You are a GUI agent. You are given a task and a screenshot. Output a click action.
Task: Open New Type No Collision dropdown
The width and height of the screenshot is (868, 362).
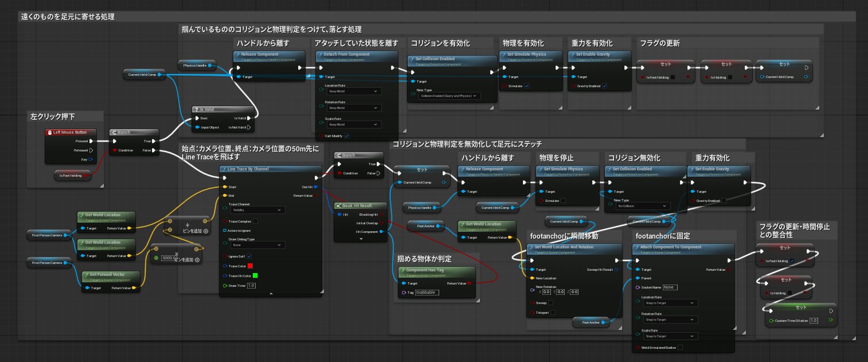pos(642,205)
